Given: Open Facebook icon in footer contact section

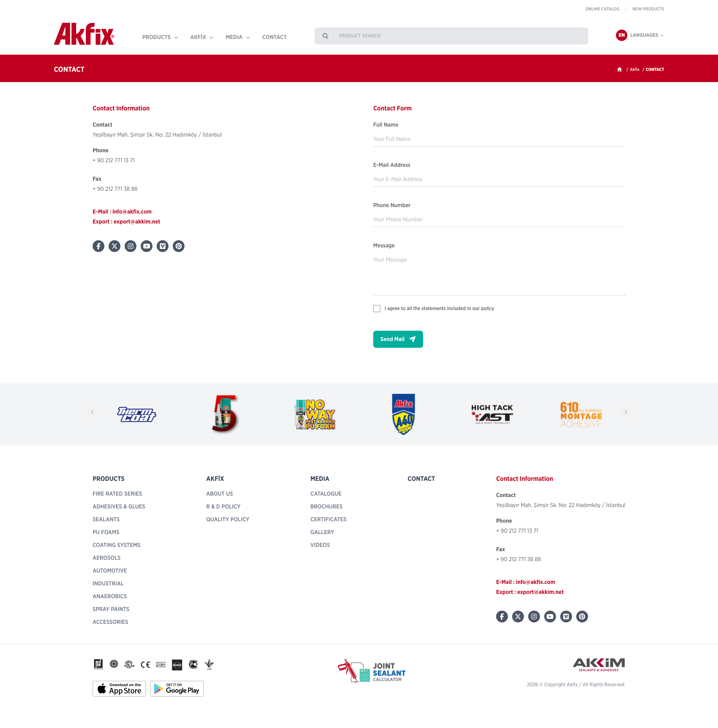Looking at the screenshot, I should [x=502, y=617].
